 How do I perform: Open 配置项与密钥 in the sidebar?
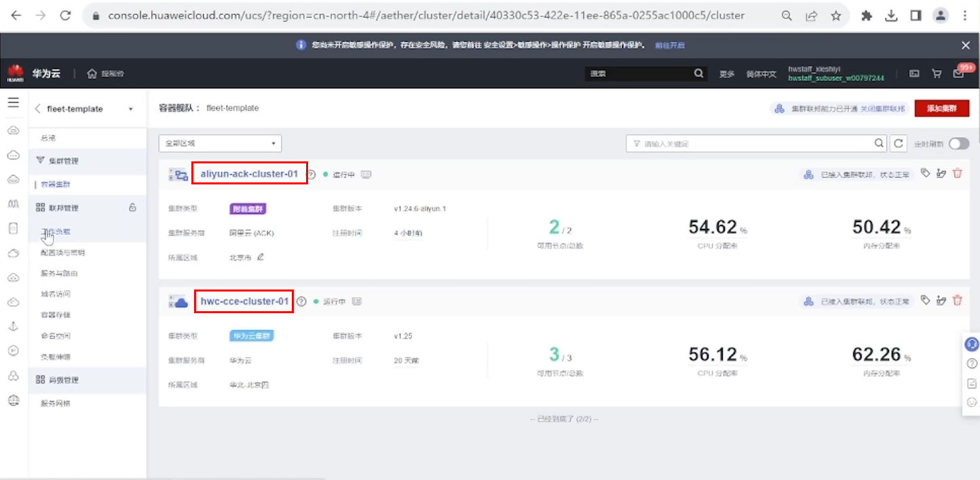click(62, 252)
